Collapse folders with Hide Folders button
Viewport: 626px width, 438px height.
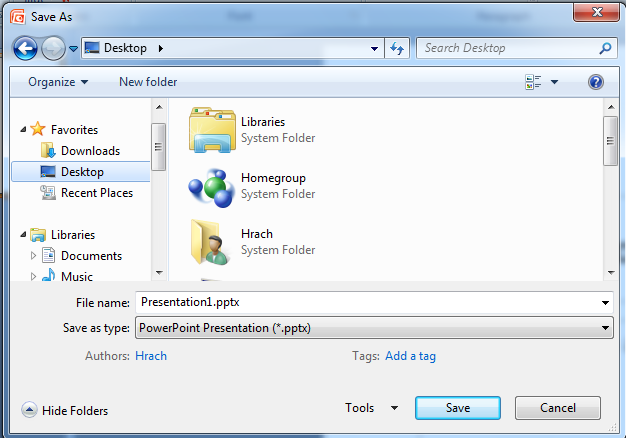[65, 410]
